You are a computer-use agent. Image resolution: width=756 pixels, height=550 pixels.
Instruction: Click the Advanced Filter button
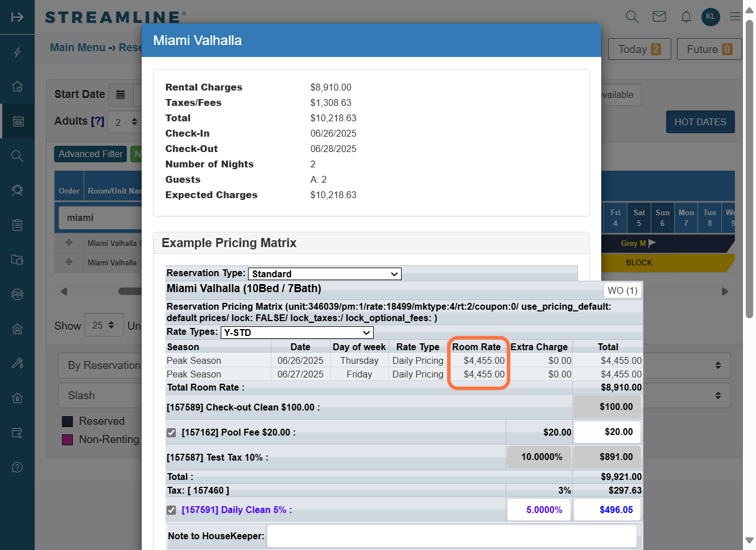[90, 154]
